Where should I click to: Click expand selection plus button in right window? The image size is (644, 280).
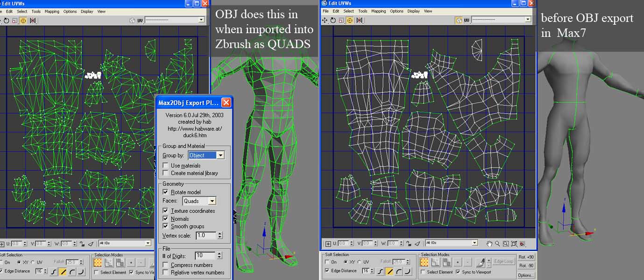458,262
